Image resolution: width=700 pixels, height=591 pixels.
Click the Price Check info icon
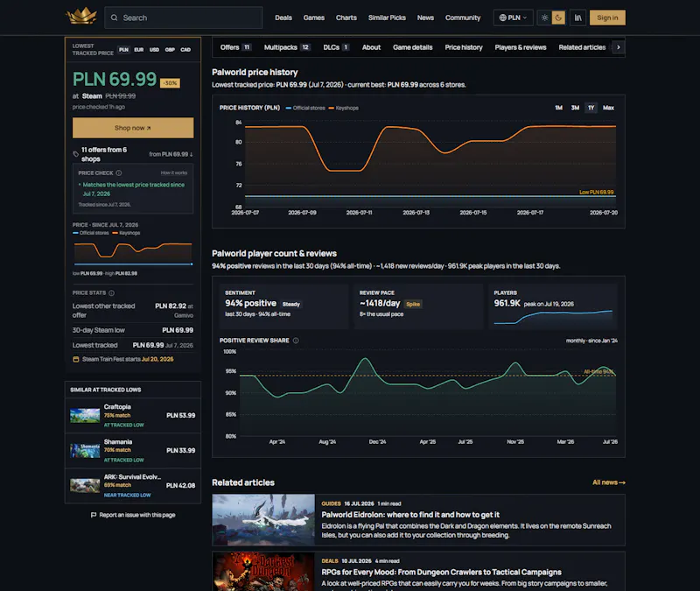click(119, 172)
